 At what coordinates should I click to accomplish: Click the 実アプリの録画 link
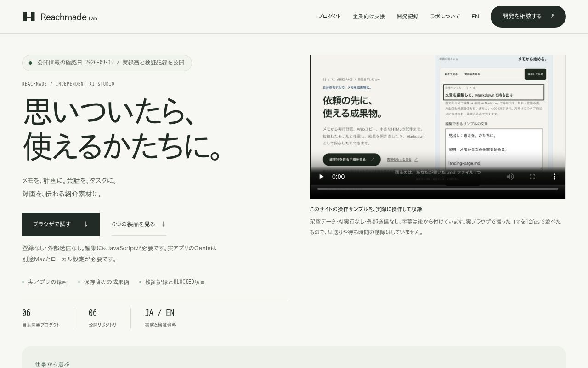[x=47, y=282]
